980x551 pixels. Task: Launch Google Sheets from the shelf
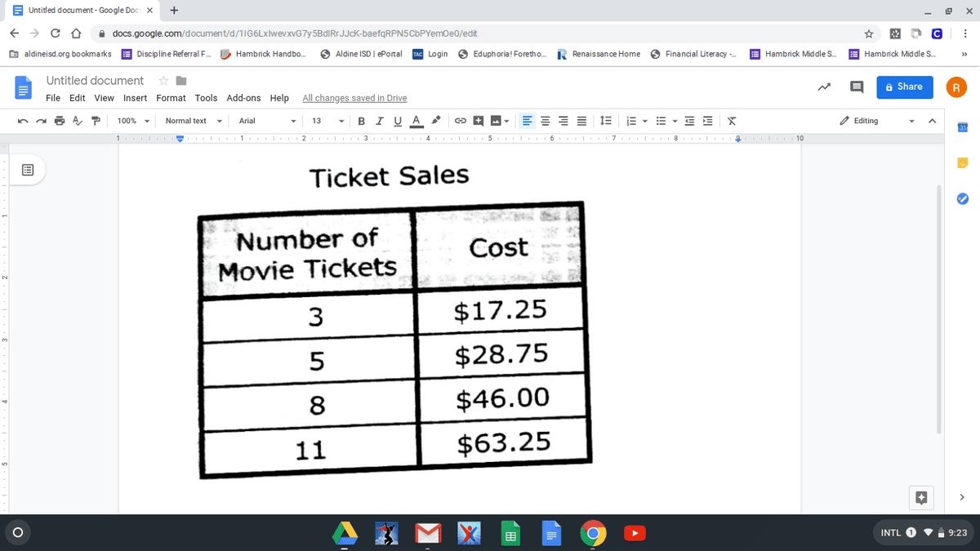tap(510, 534)
